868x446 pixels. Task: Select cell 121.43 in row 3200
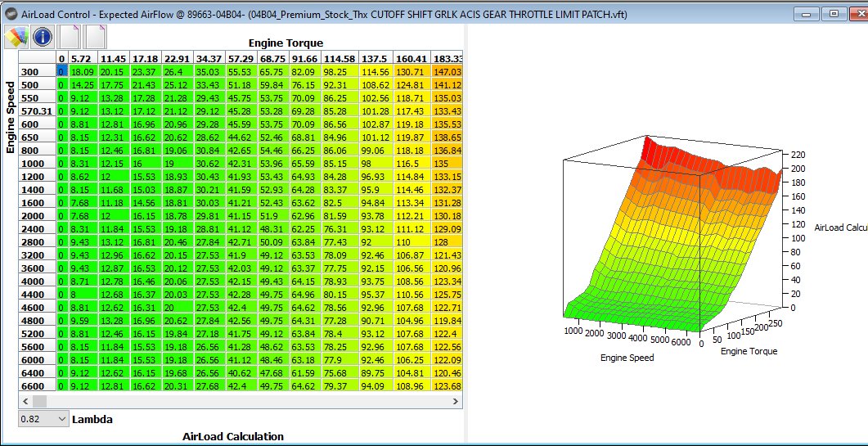coord(447,255)
